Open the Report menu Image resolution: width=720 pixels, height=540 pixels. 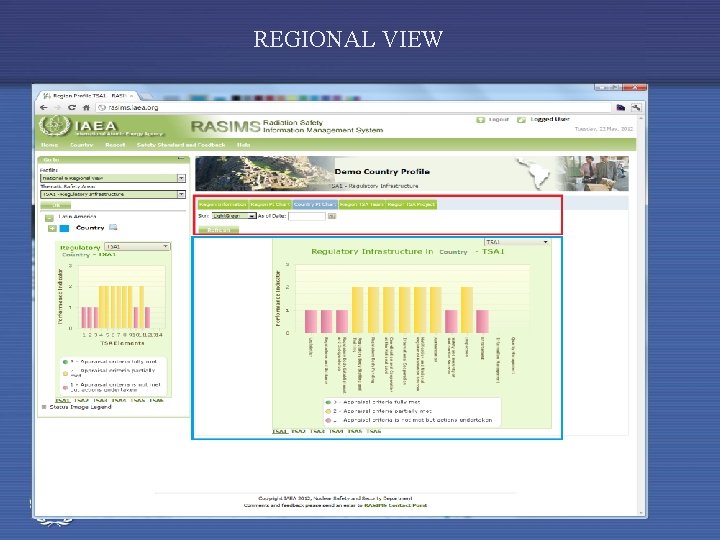click(x=115, y=145)
